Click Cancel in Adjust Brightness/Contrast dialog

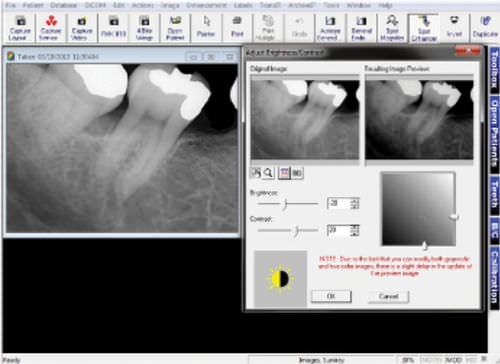point(388,296)
